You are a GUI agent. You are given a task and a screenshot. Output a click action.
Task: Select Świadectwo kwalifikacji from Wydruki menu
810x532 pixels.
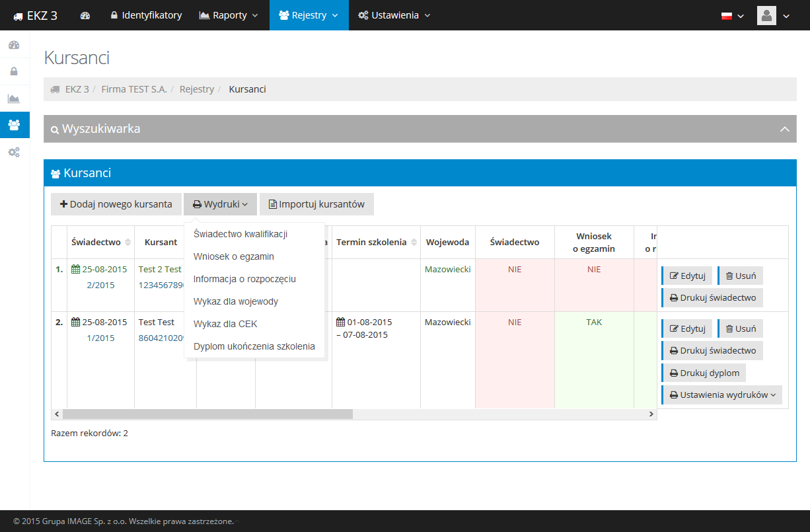[x=240, y=234]
